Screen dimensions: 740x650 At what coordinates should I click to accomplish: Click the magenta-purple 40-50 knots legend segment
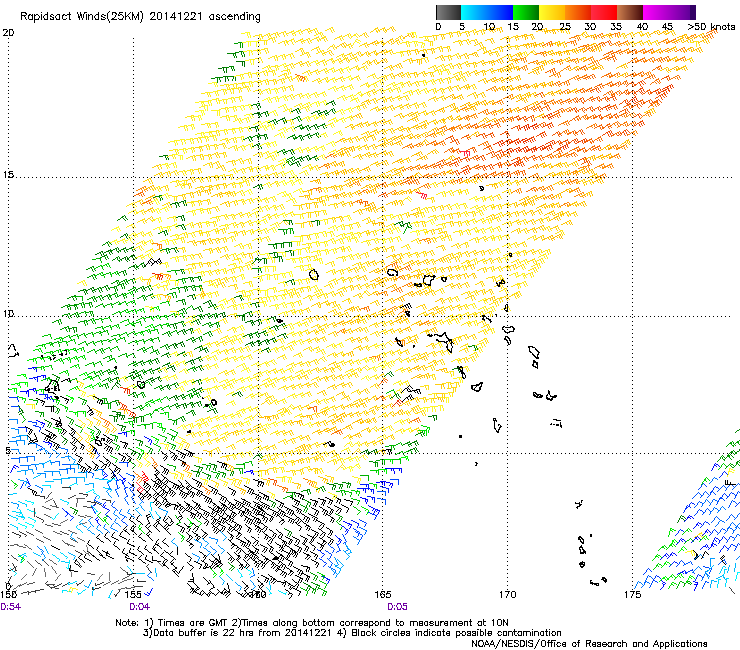[x=669, y=12]
